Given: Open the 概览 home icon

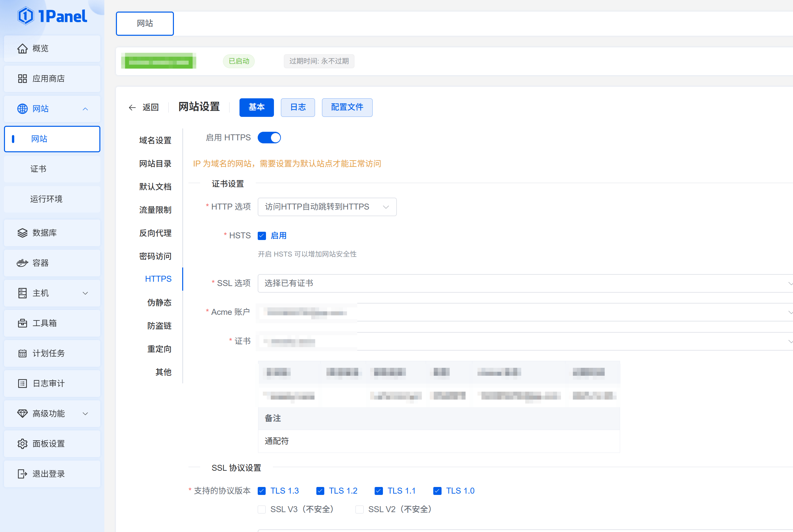Looking at the screenshot, I should click(23, 49).
